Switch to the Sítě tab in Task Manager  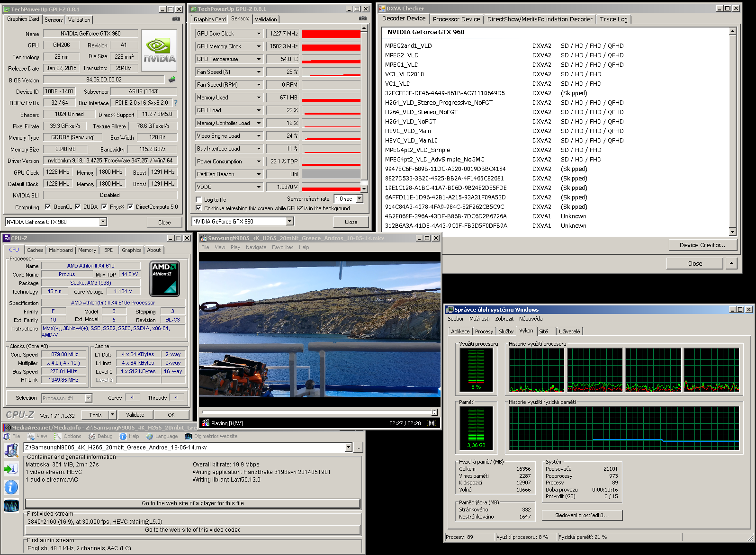click(544, 331)
